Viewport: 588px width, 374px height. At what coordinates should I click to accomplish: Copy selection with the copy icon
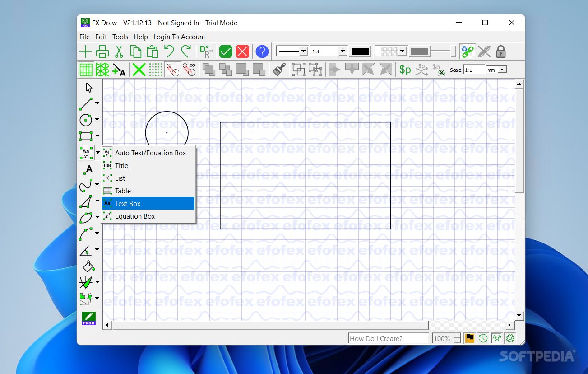pos(136,51)
